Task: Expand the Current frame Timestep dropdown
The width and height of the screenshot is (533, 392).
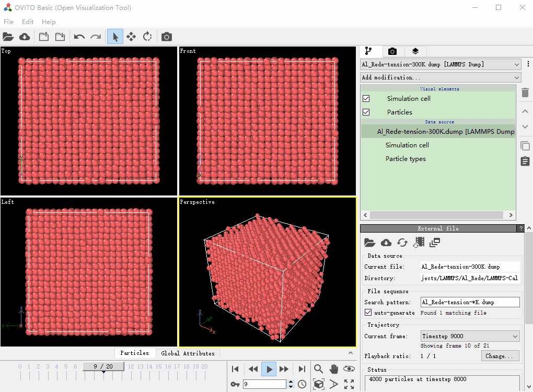Action: (470, 336)
